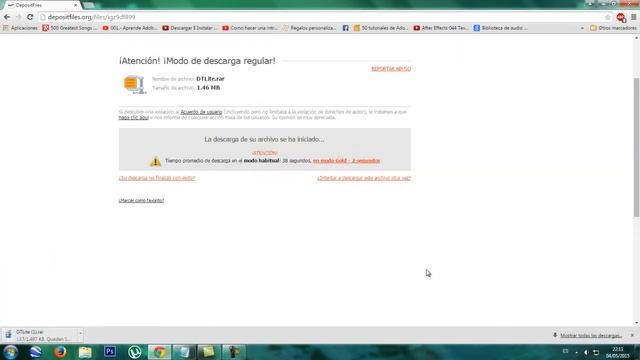Switch to Chrome in the taskbar
The width and height of the screenshot is (640, 360).
[159, 352]
